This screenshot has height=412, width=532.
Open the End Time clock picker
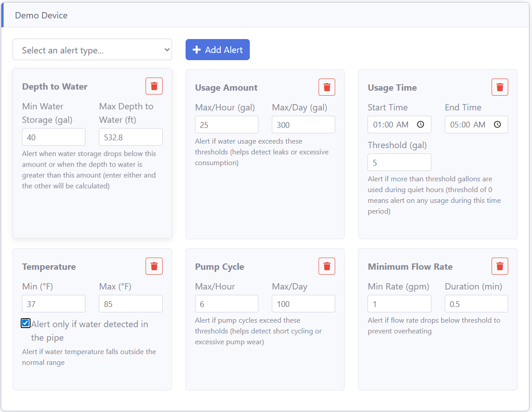(497, 124)
